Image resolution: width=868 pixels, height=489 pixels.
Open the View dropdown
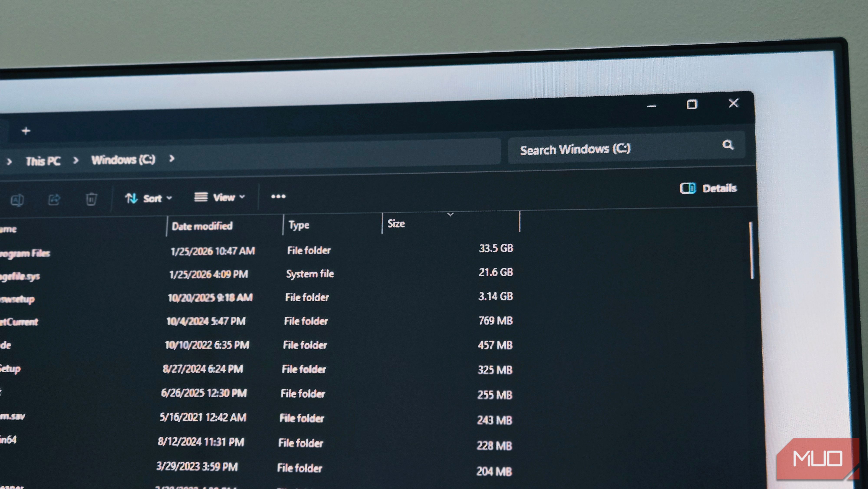(220, 197)
